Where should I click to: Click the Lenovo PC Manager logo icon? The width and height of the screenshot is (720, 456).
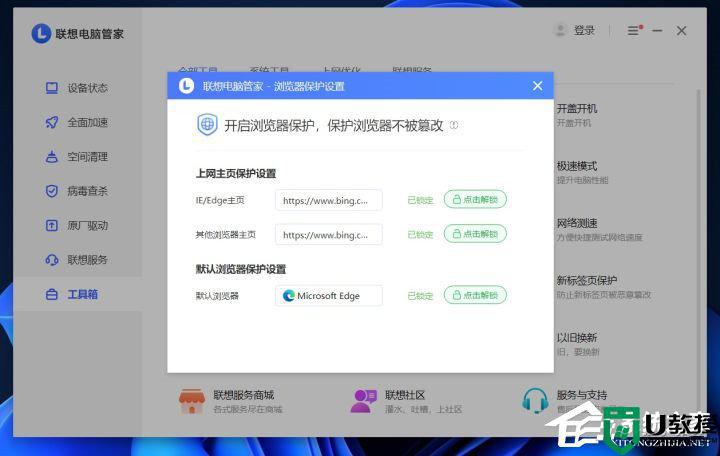(x=41, y=34)
